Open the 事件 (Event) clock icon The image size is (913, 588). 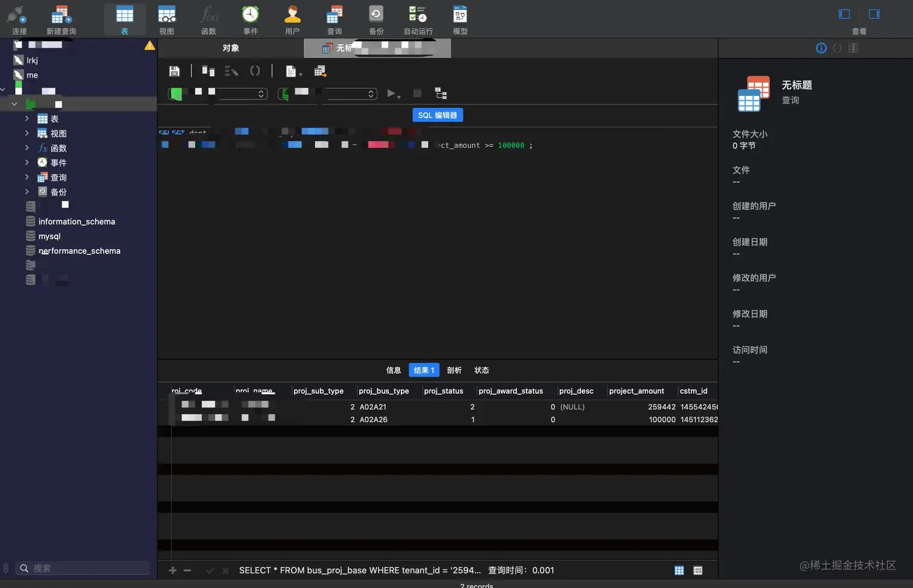[x=251, y=19]
